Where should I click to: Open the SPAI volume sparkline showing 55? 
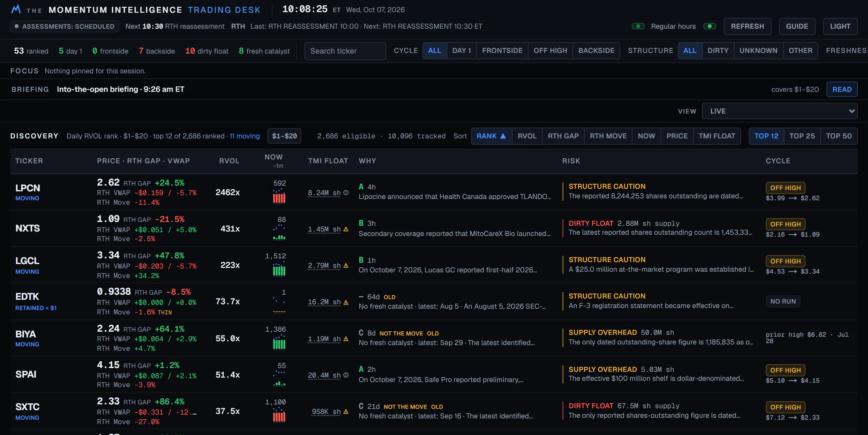coord(279,379)
